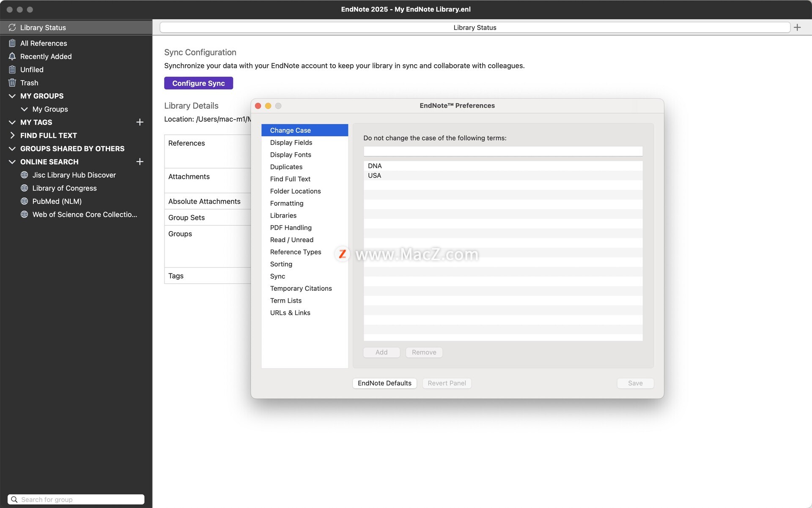Click the globe icon for Web of Science

tap(25, 214)
